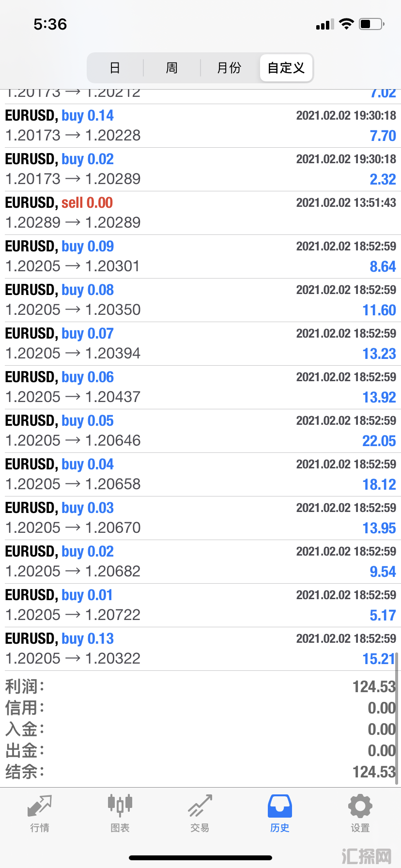Open the 行情 quotes icon
The image size is (401, 868).
[x=40, y=806]
